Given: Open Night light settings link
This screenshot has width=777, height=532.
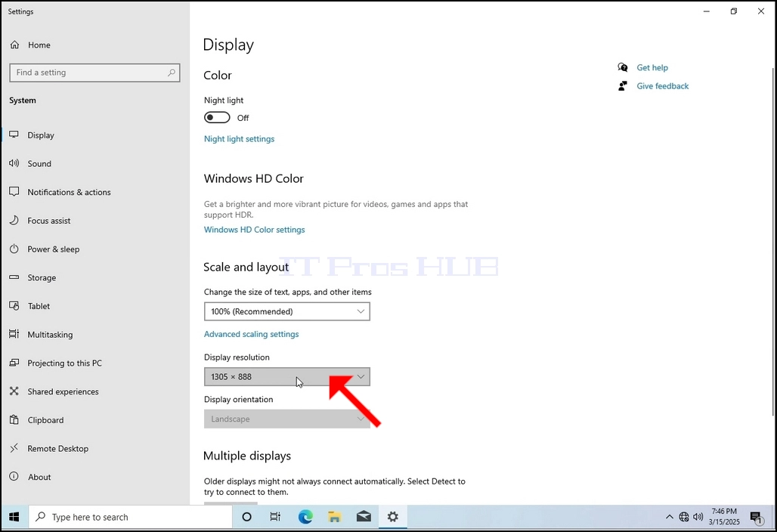Looking at the screenshot, I should tap(239, 139).
